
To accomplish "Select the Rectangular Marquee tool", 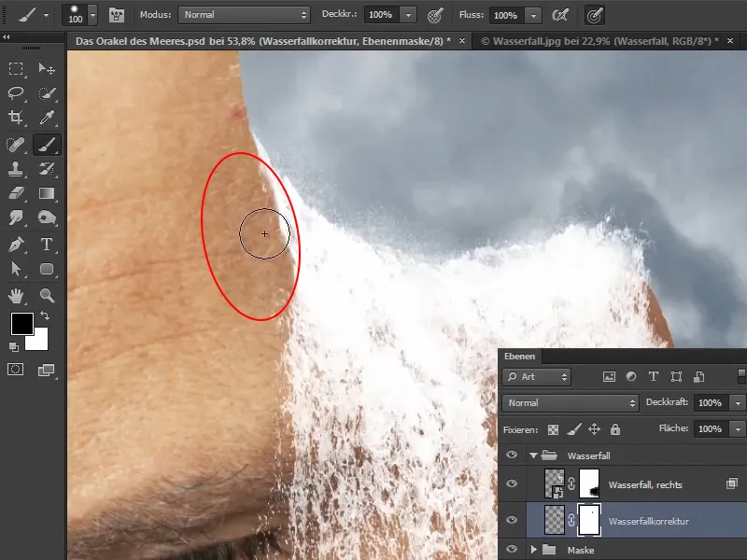I will [16, 68].
